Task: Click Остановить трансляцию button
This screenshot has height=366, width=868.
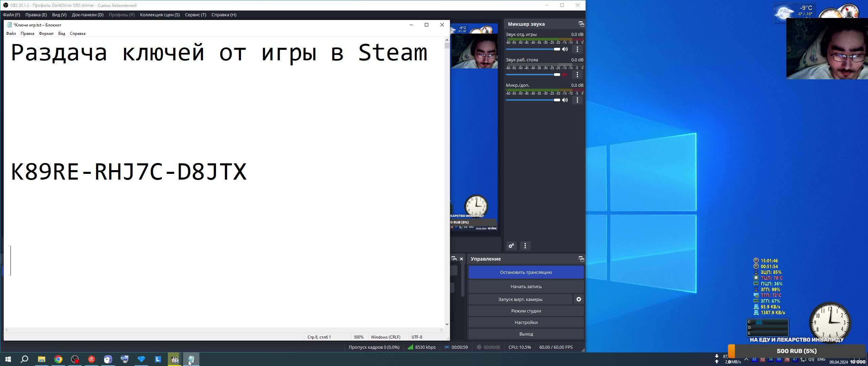Action: pos(526,272)
